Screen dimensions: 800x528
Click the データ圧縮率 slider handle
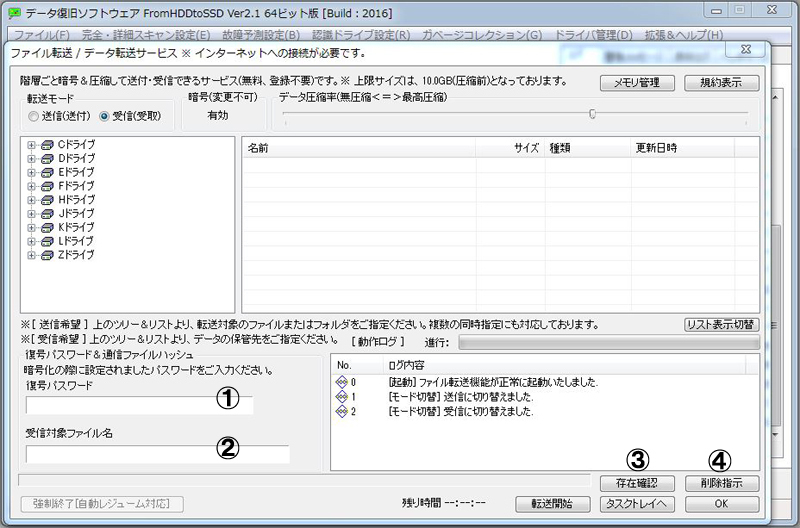point(592,114)
